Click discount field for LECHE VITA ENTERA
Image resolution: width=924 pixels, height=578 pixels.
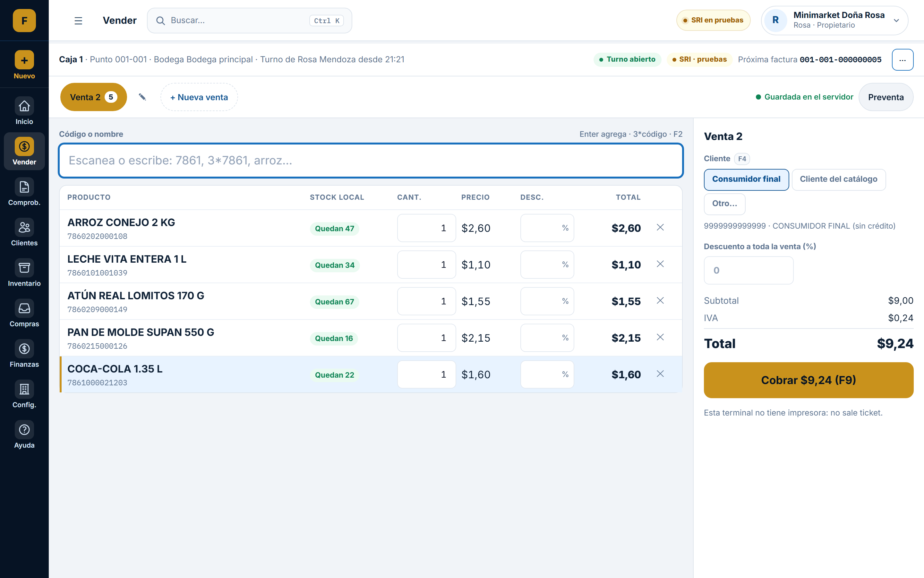click(x=547, y=265)
